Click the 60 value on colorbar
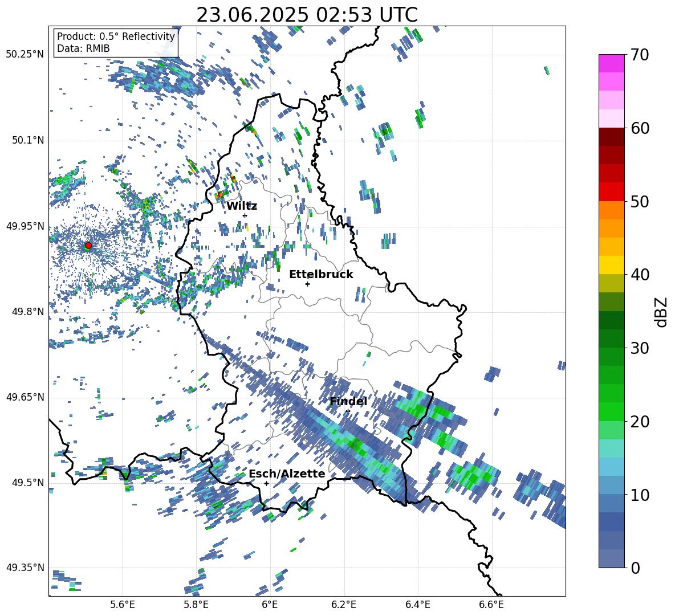675x616 pixels. point(639,128)
